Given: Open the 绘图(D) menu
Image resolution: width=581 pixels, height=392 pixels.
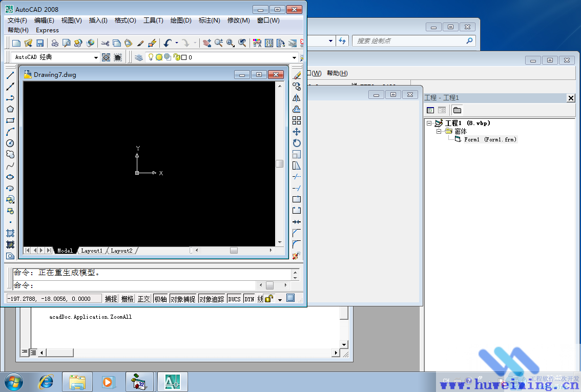Looking at the screenshot, I should [x=181, y=20].
